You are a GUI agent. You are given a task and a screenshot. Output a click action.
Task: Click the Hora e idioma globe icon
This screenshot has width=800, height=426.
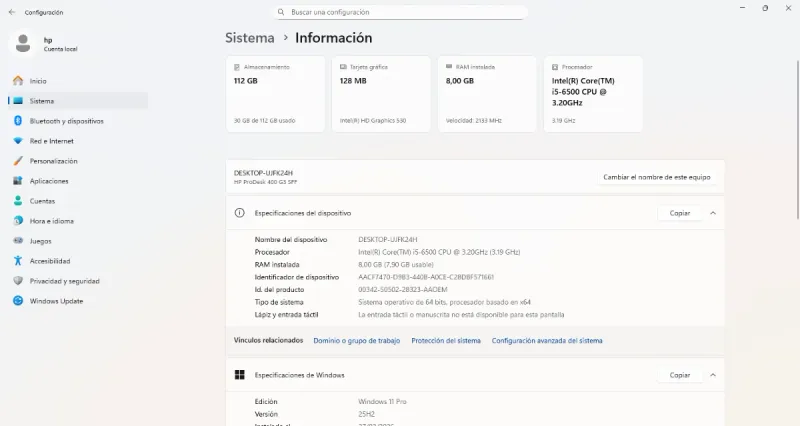point(18,221)
